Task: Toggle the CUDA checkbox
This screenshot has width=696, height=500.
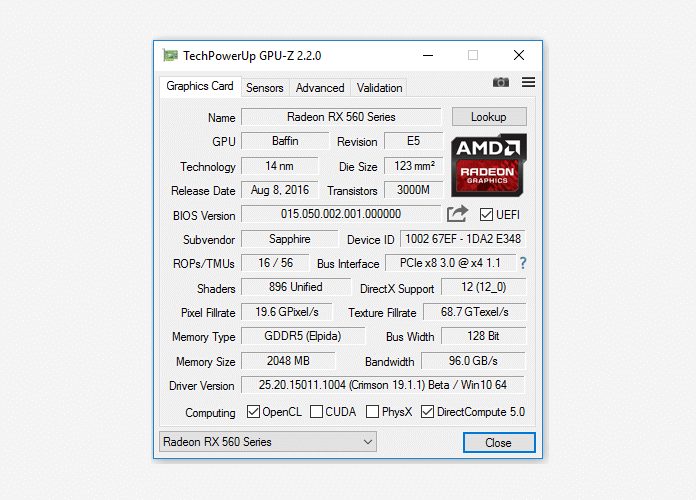Action: tap(316, 412)
